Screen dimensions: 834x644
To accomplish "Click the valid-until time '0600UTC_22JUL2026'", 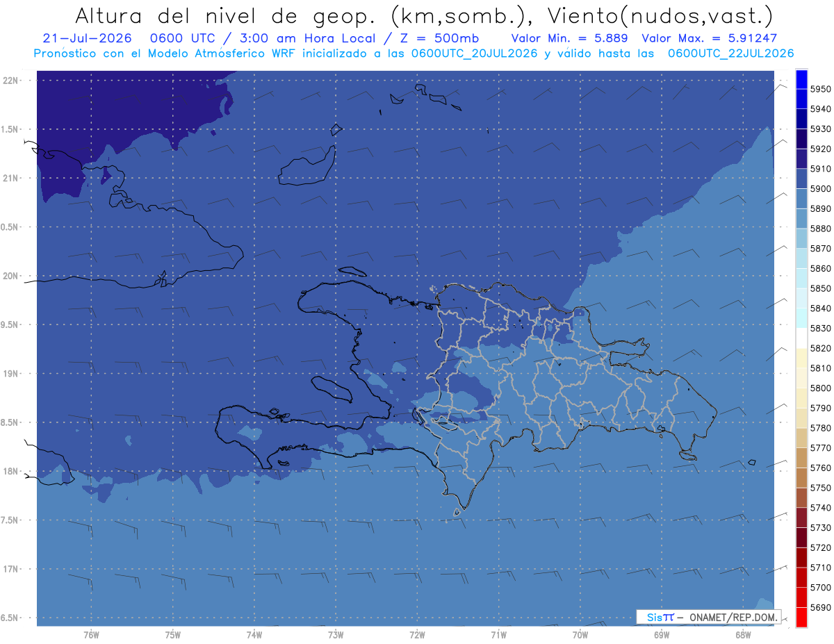I will point(730,53).
